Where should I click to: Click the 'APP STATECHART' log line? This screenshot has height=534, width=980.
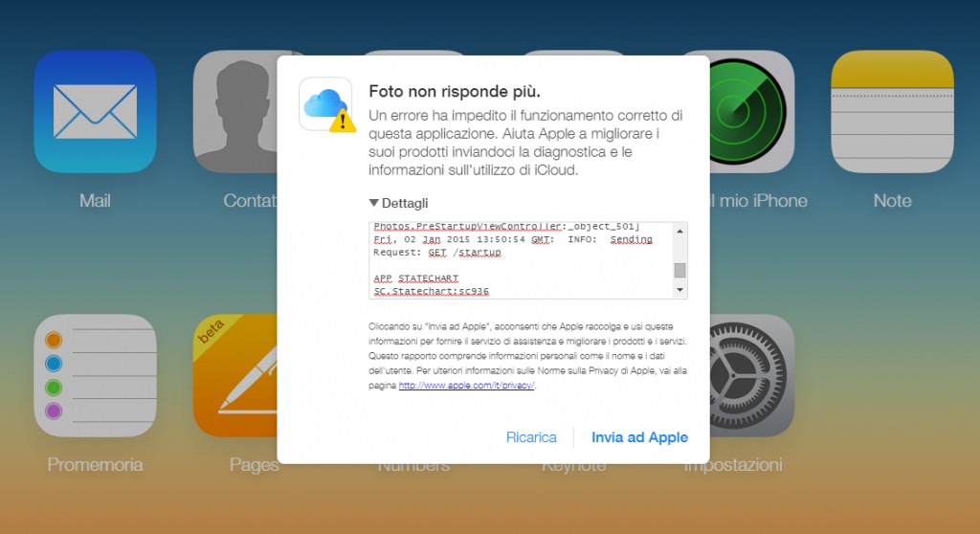(x=416, y=278)
